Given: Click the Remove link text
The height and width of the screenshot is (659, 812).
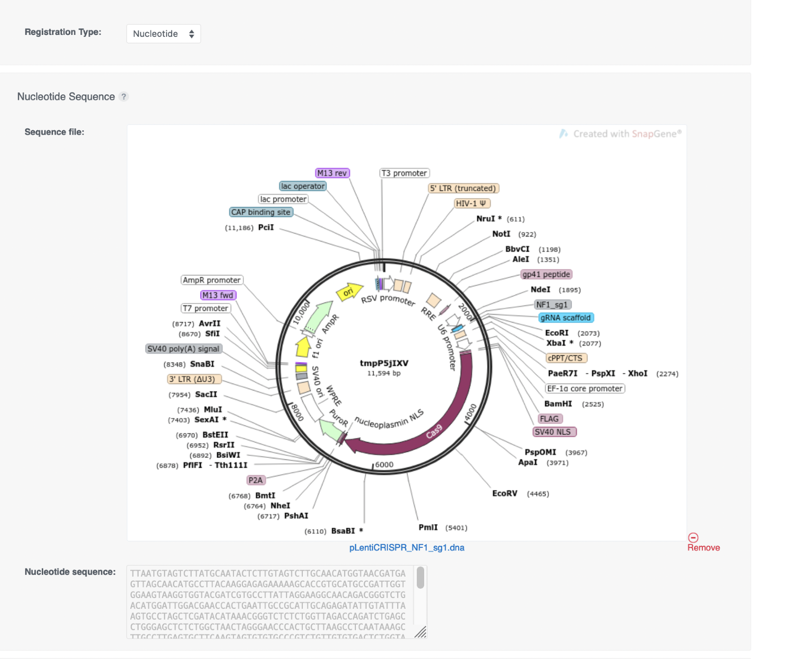Looking at the screenshot, I should click(x=703, y=548).
